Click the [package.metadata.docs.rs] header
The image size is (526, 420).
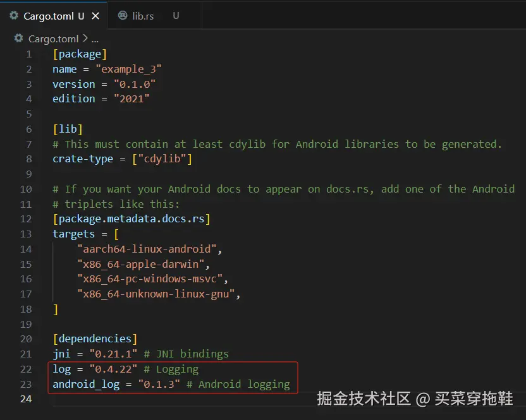(131, 219)
